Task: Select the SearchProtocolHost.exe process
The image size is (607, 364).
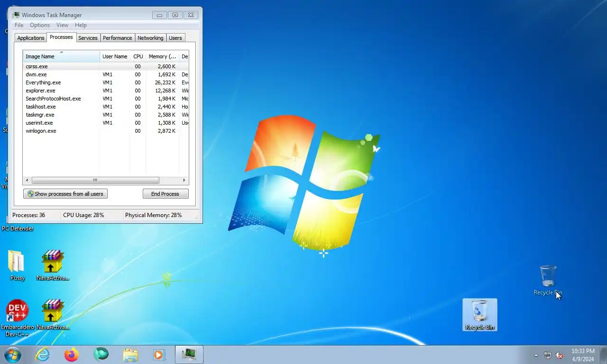Action: [106, 99]
